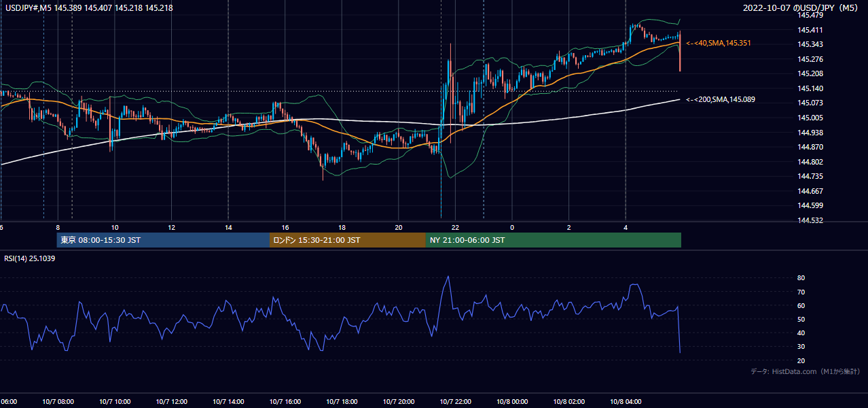Click hour label 4 below price chart

[626, 227]
